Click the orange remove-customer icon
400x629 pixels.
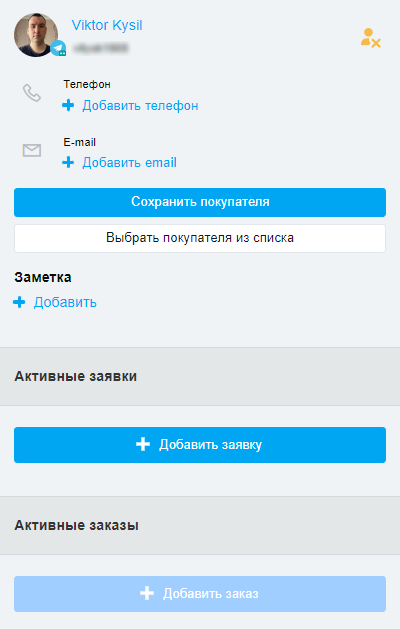point(370,38)
